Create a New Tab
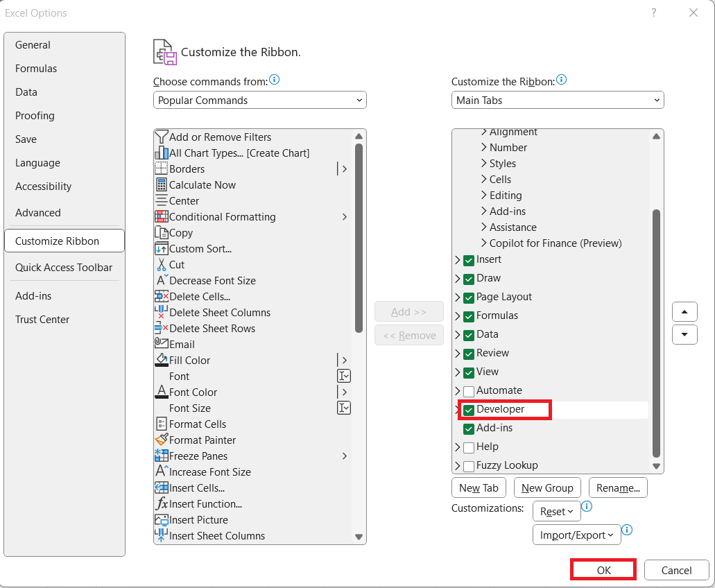Image resolution: width=715 pixels, height=588 pixels. coord(479,487)
